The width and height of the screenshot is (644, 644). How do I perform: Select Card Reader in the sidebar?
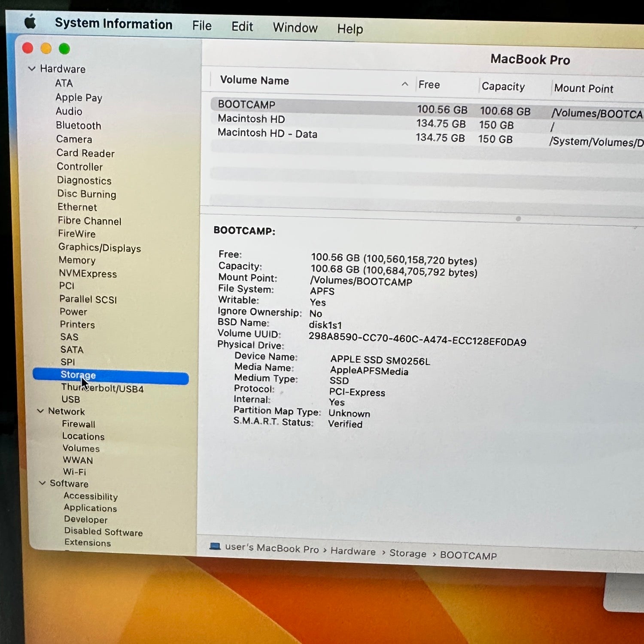(x=85, y=153)
